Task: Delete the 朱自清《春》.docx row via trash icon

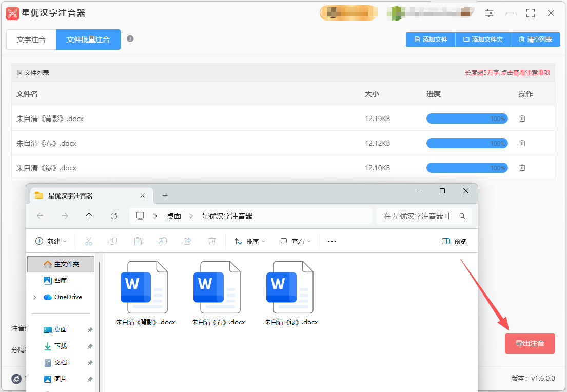Action: point(522,143)
